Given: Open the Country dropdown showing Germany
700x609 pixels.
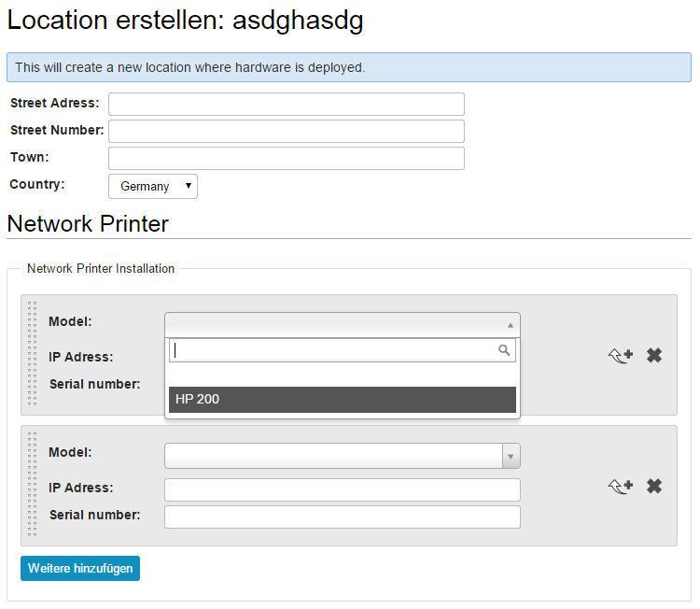Looking at the screenshot, I should pyautogui.click(x=153, y=186).
